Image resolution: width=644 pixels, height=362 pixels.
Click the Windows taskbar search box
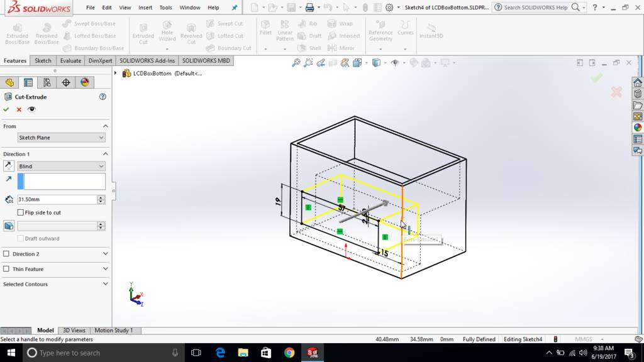pos(104,353)
